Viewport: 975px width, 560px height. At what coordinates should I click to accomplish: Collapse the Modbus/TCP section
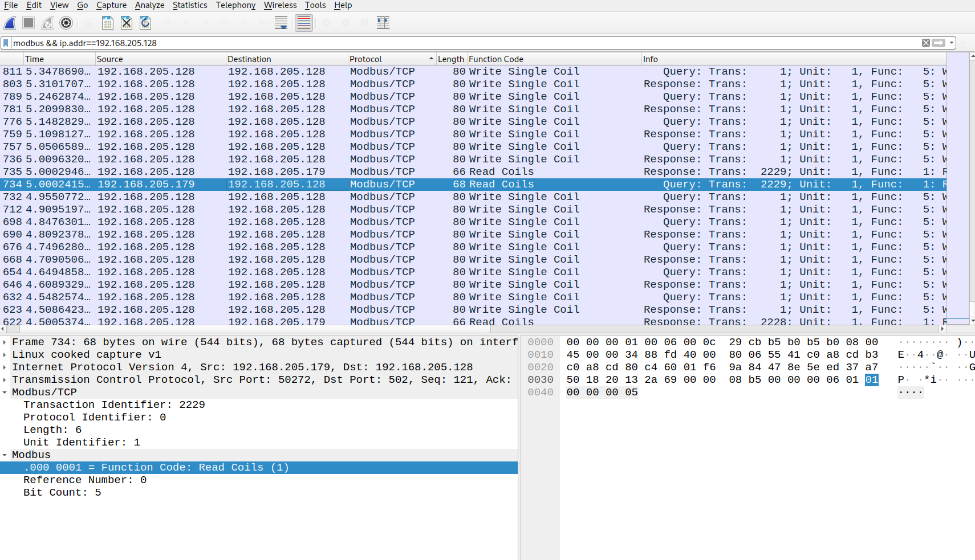(5, 392)
